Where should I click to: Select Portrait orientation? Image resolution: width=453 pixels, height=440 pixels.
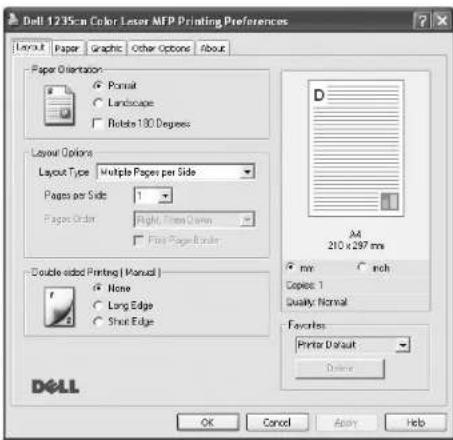[98, 86]
